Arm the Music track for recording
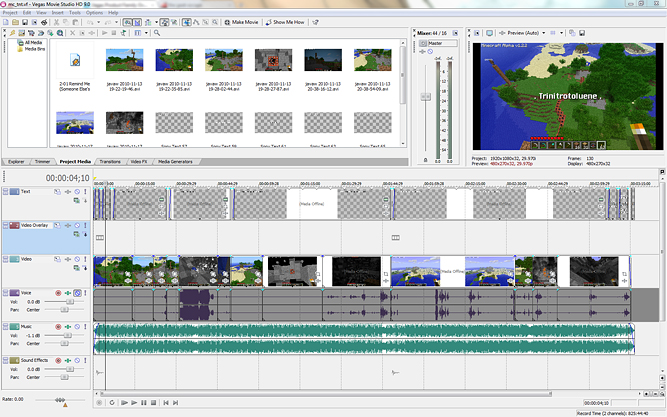This screenshot has height=417, width=667. click(x=58, y=326)
